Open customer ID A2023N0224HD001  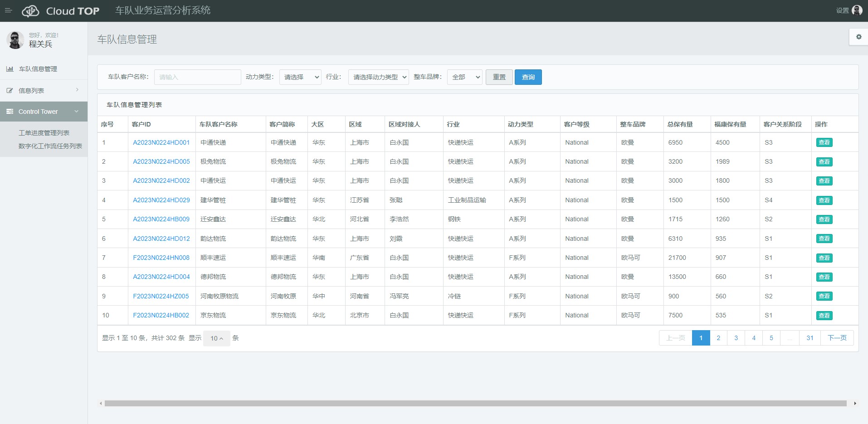point(161,142)
